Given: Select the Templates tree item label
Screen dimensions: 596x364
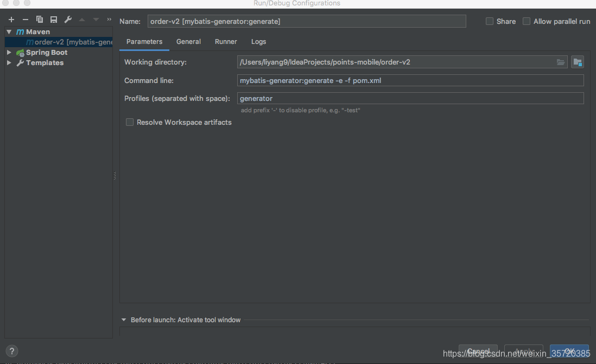Looking at the screenshot, I should point(45,63).
